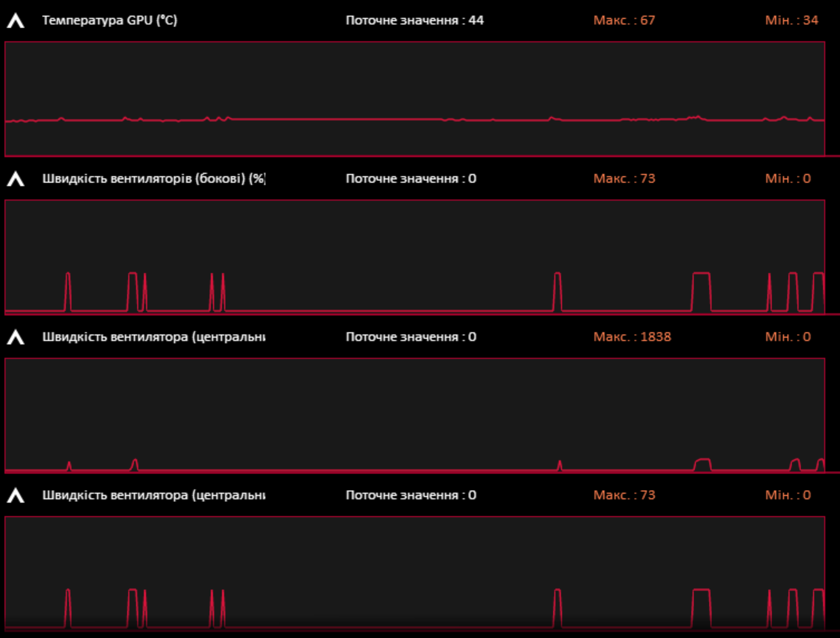
Task: Click the Температура GPU (°C) title
Action: [110, 21]
